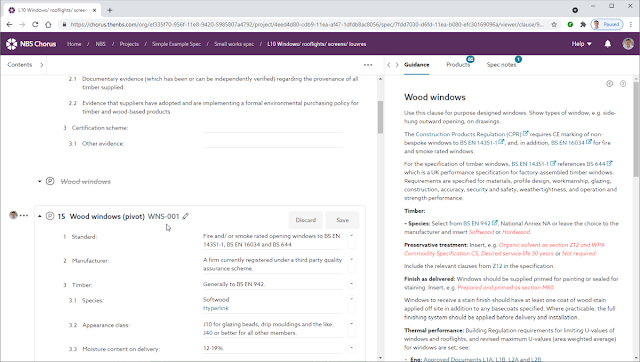The width and height of the screenshot is (640, 362).
Task: Click the guidance previous circle arrow
Action: point(609,84)
